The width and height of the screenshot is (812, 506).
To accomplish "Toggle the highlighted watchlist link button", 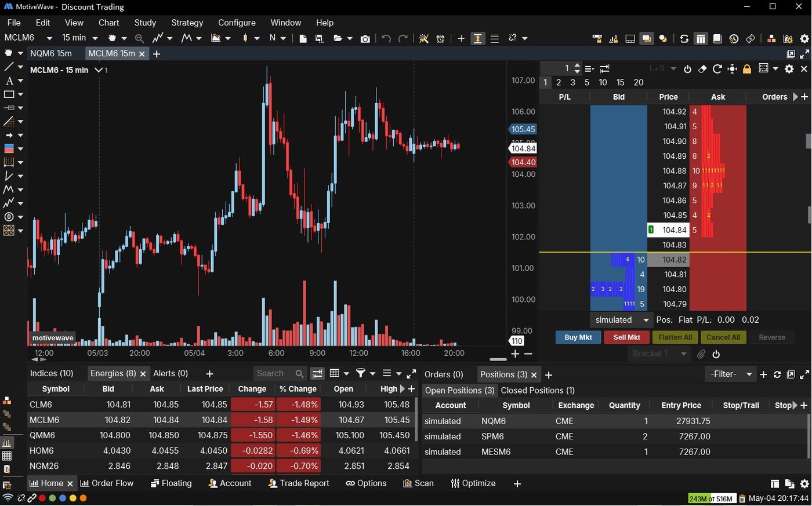I will tap(317, 374).
